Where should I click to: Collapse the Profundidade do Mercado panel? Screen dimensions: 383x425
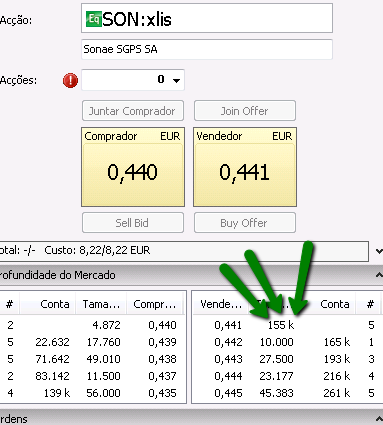(379, 275)
